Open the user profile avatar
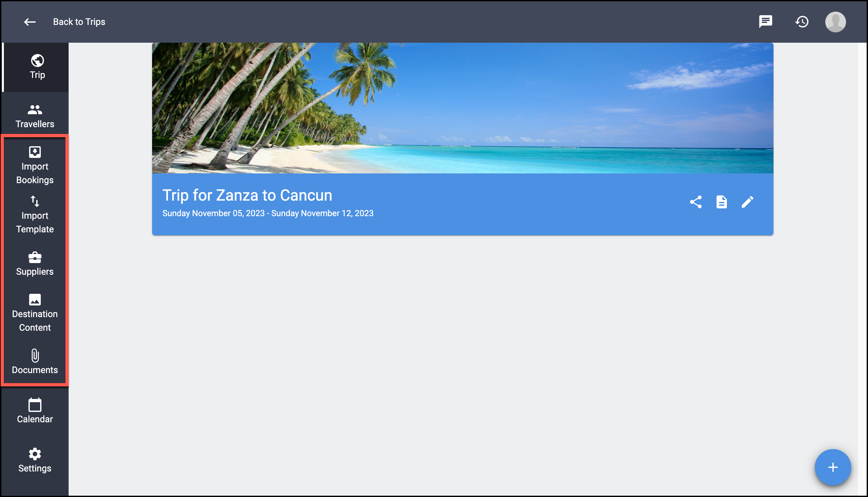Screen dimensions: 868x497 (x=835, y=22)
